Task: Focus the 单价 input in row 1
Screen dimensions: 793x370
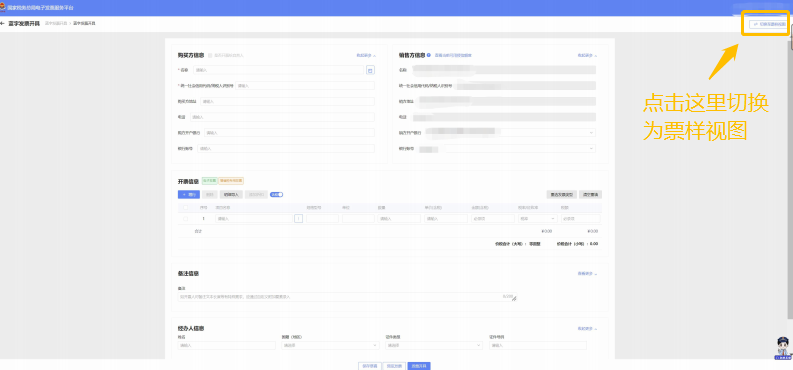Action: (446, 218)
